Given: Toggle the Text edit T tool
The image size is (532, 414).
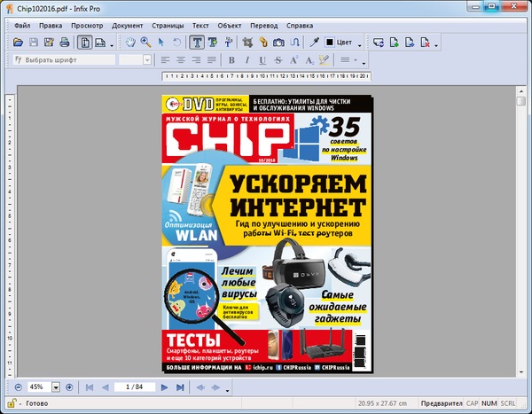Looking at the screenshot, I should (x=197, y=43).
